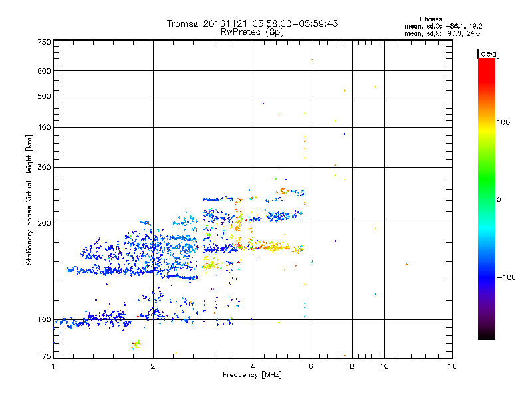
Task: Click the colorbar tick label '100'
Action: coord(503,122)
